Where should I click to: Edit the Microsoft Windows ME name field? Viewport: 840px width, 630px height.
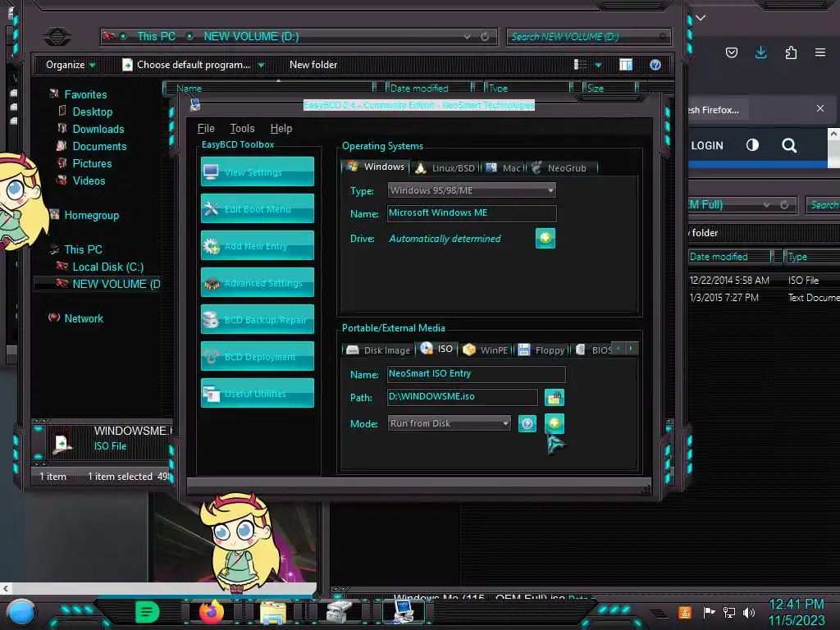472,213
